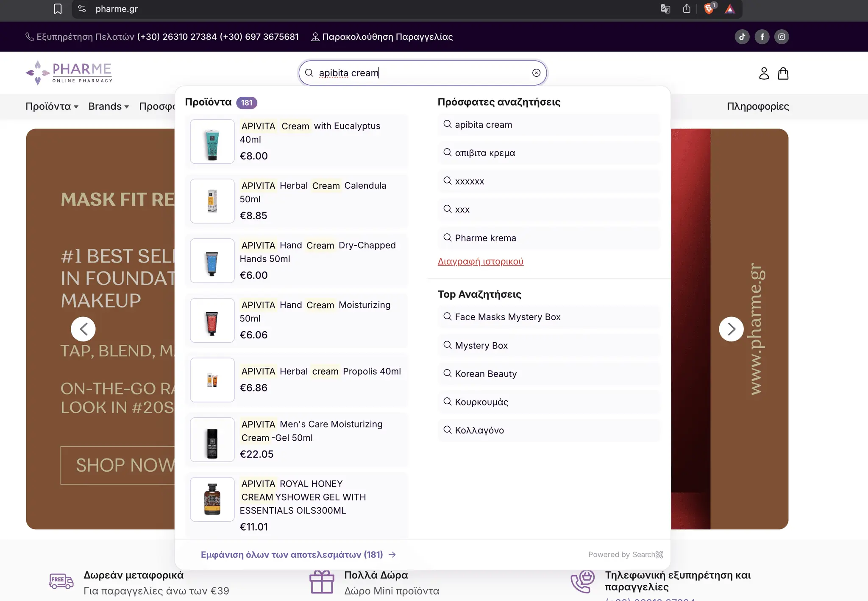Screen dimensions: 868x601
Task: Choose top search 'Korean Beauty'
Action: point(549,374)
